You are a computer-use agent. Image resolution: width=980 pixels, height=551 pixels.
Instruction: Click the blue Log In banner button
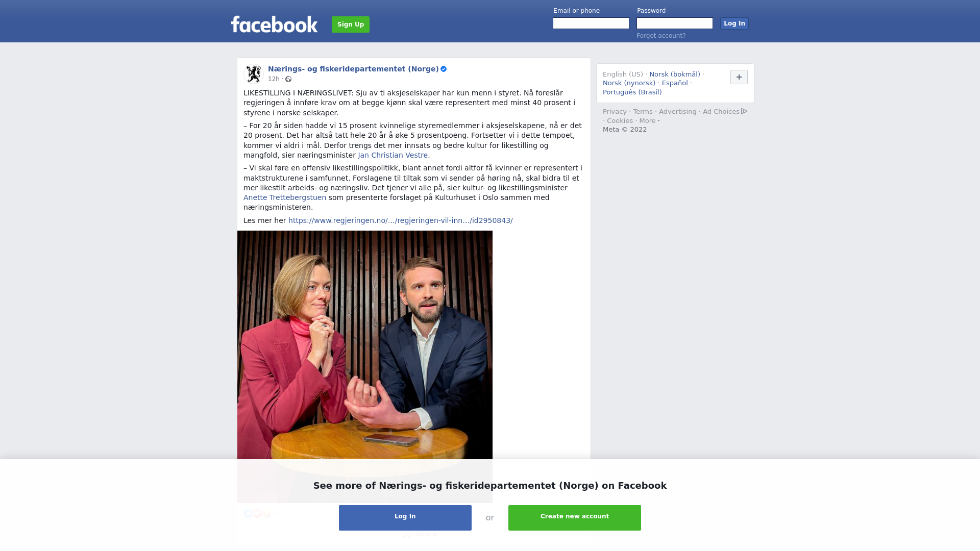405,518
